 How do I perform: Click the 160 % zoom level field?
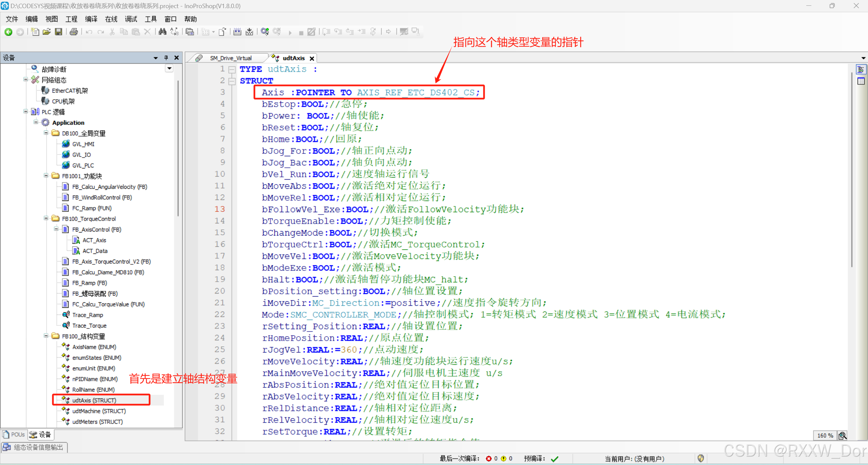[x=825, y=436]
